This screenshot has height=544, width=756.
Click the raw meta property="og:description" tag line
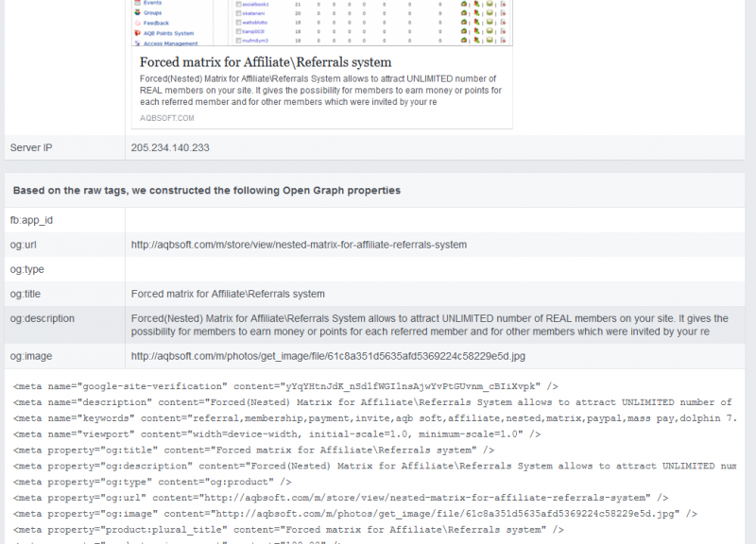pyautogui.click(x=374, y=466)
